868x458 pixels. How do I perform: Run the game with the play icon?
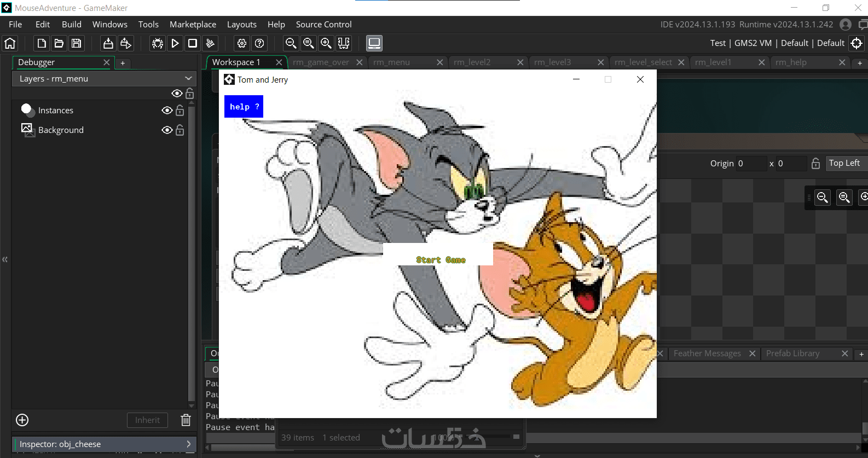pos(175,43)
